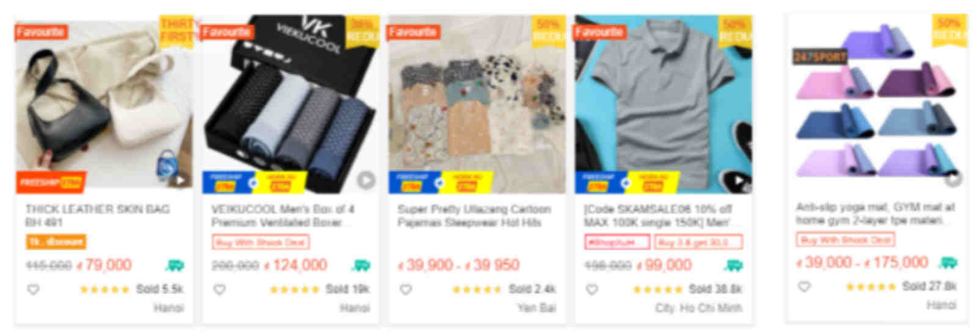Click shipping truck icon on yoga mat price

tap(948, 263)
